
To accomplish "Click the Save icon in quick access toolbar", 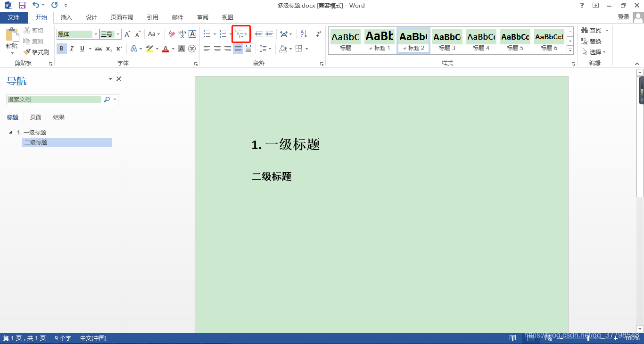I will (22, 5).
